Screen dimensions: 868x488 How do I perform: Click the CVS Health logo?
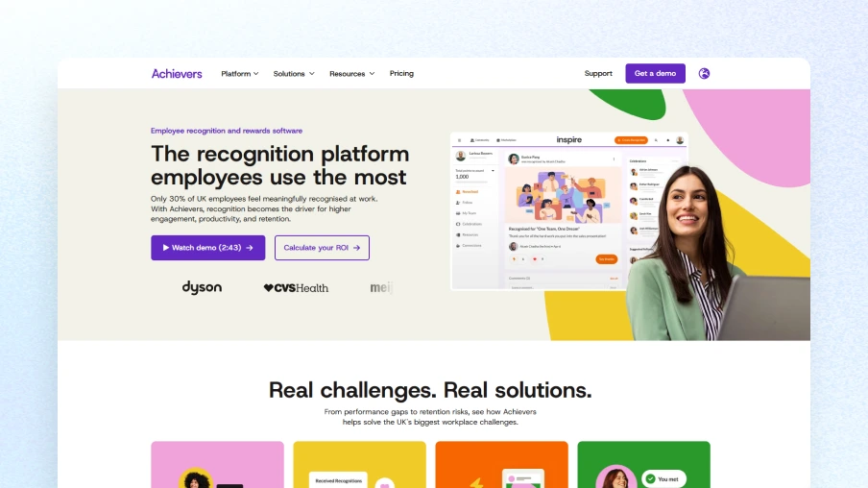click(x=296, y=288)
